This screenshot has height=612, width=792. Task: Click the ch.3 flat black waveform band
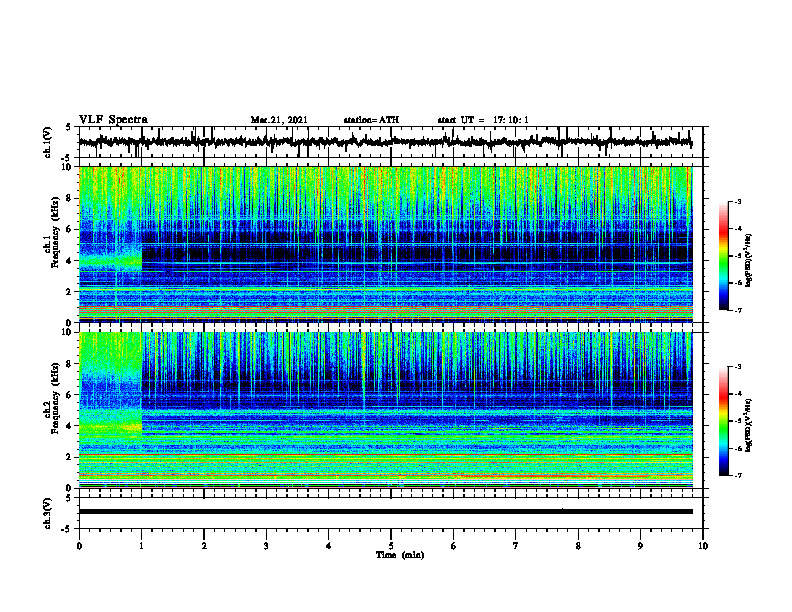click(386, 512)
